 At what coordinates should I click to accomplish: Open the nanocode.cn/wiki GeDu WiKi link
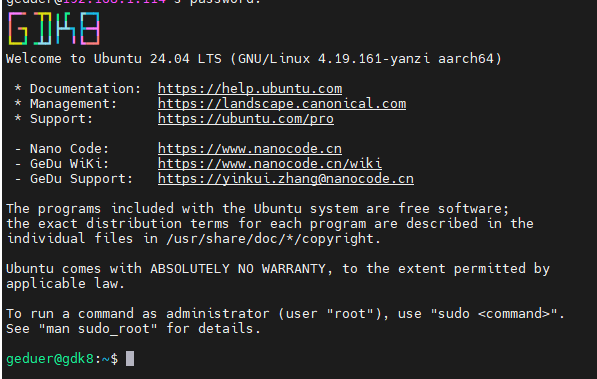(270, 164)
